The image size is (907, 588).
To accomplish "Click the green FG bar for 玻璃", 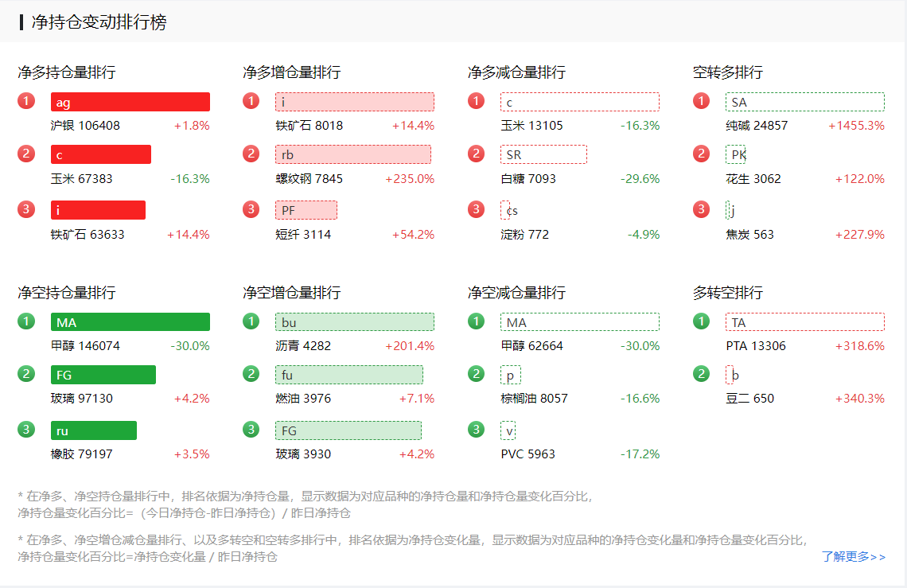I will (x=103, y=375).
